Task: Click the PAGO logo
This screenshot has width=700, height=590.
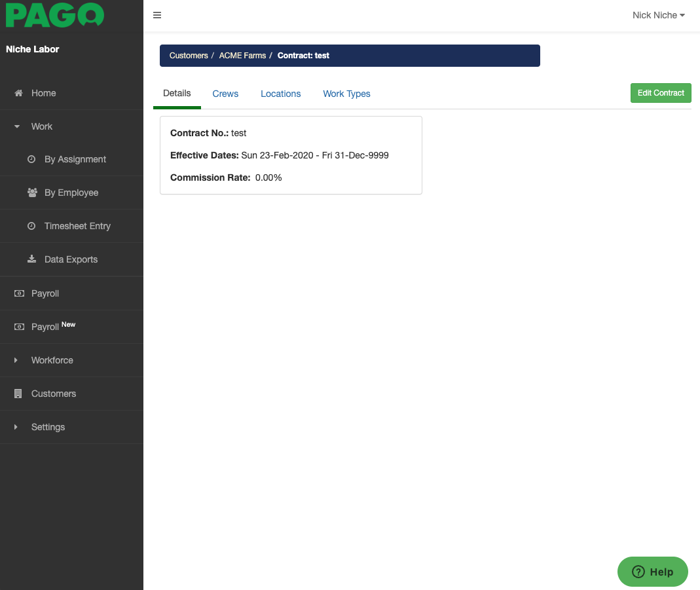Action: pos(55,15)
